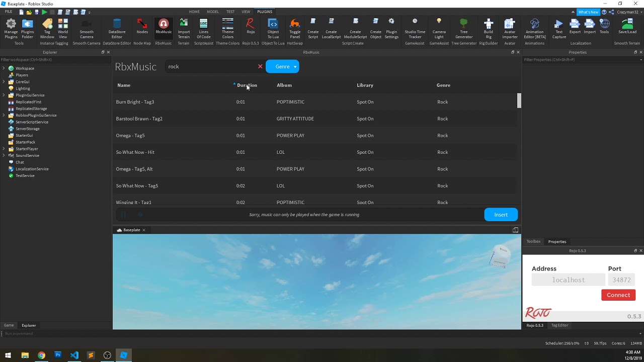This screenshot has width=644, height=362.
Task: Click the Import Terrain plugin
Action: (184, 29)
